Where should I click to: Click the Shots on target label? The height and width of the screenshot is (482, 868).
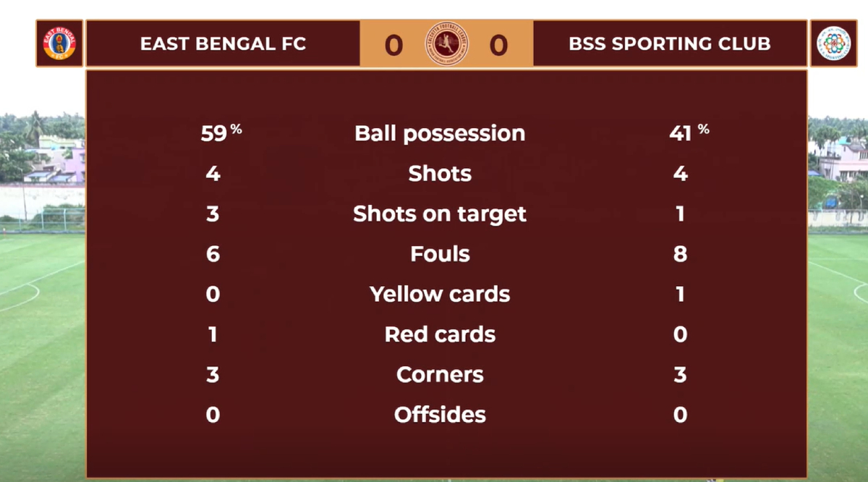440,214
